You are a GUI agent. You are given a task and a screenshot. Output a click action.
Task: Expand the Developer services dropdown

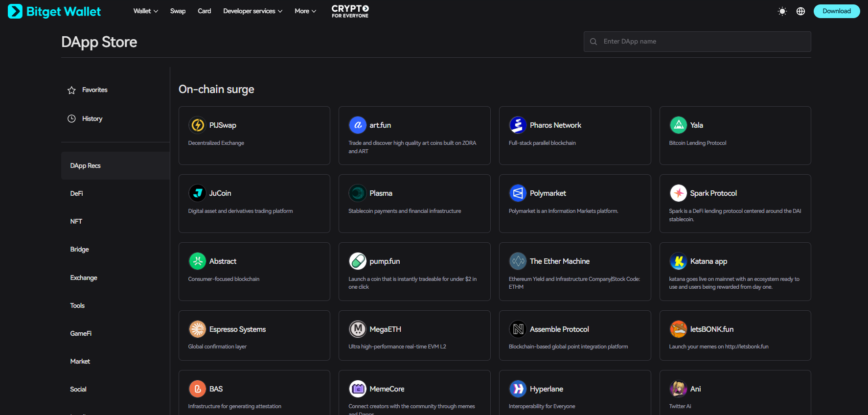pos(252,11)
